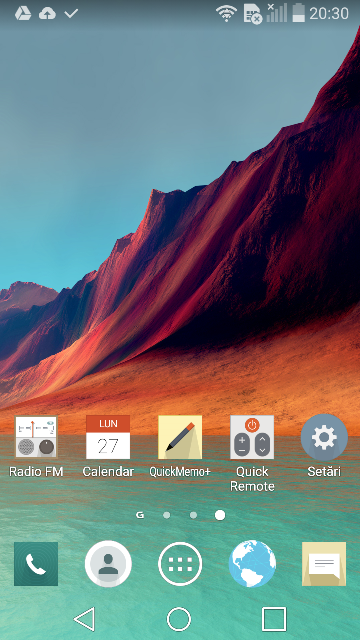Tap the 20:30 clock in status bar
Image resolution: width=360 pixels, height=640 pixels.
pyautogui.click(x=329, y=13)
